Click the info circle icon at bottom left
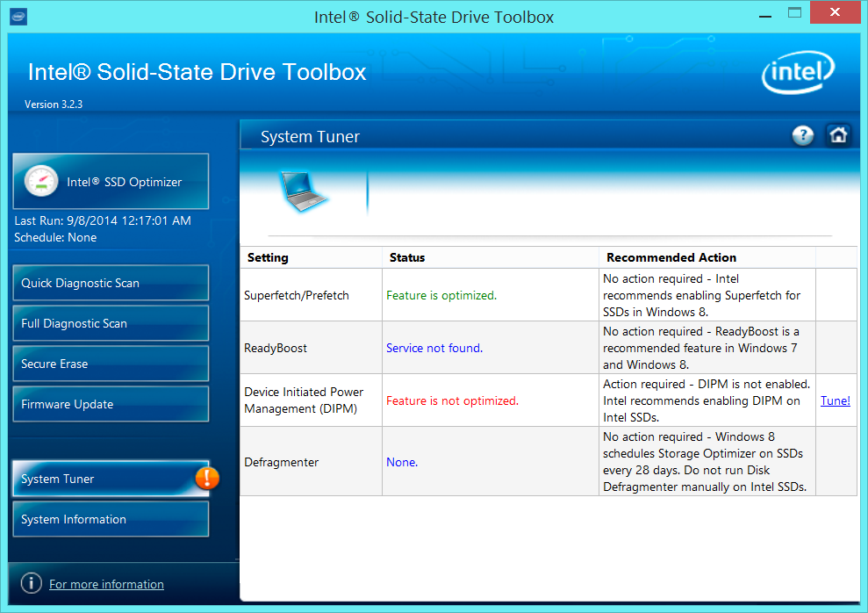 (x=31, y=583)
